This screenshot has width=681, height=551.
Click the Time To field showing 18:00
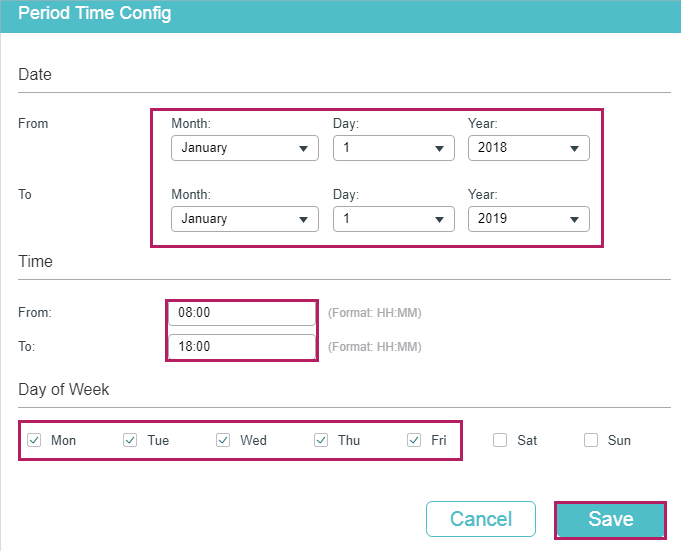241,346
